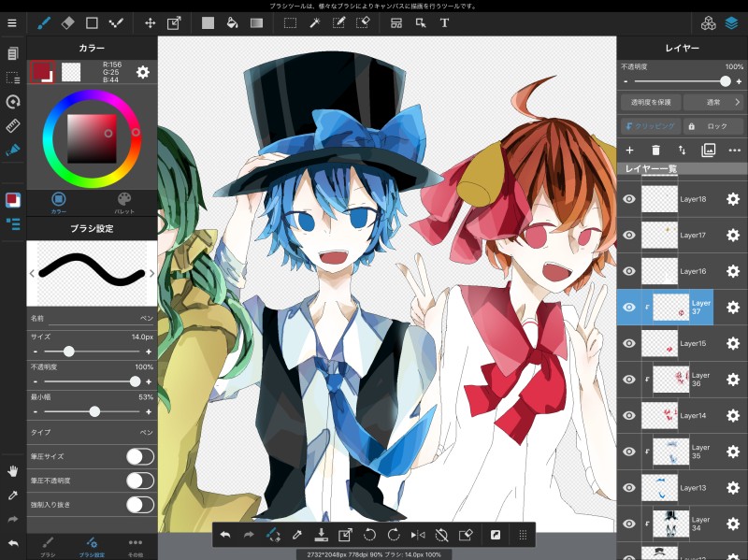Click the Undo arrow in left sidebar
The image size is (748, 560).
[13, 543]
